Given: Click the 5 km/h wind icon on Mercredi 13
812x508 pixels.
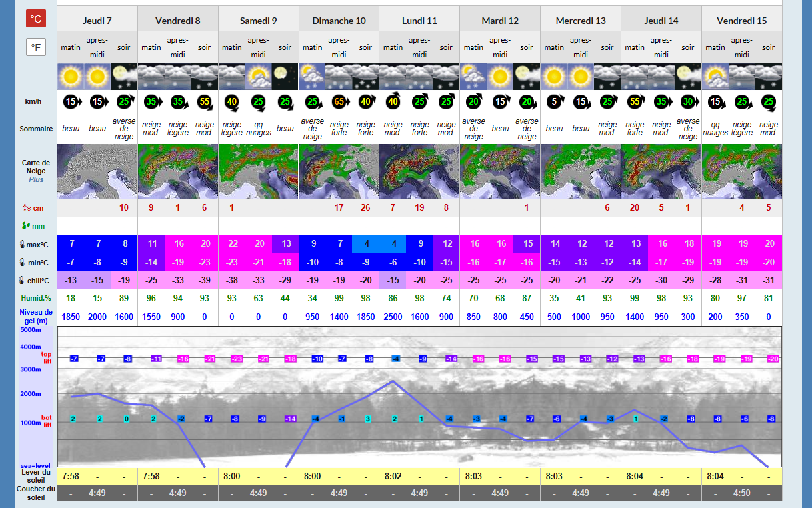Looking at the screenshot, I should (x=554, y=102).
